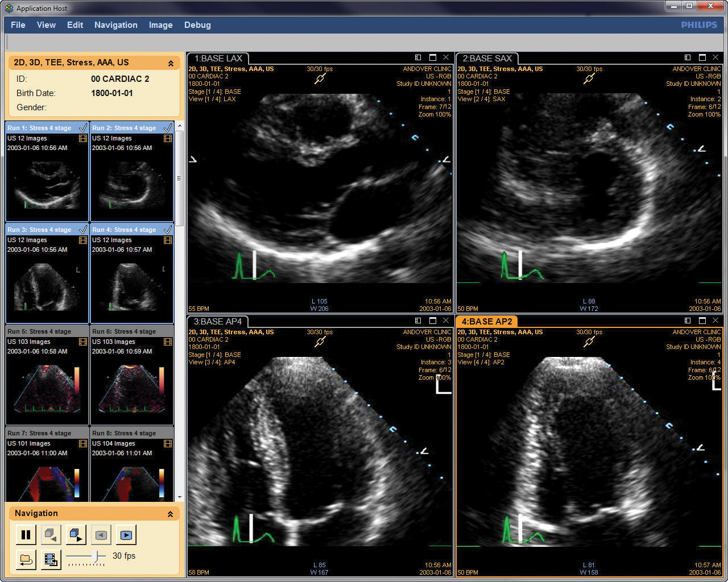
Task: Click the previous run icon
Action: pos(51,535)
